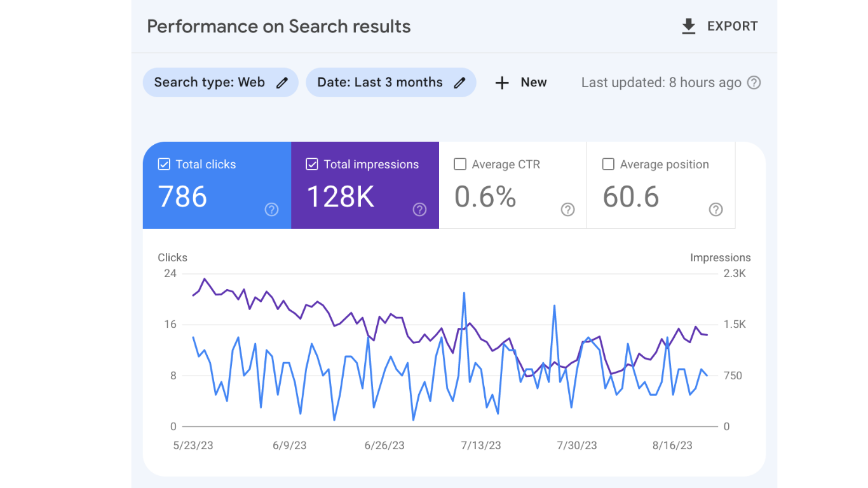Click the plus icon beside New
Viewport: 868px width, 488px height.
pos(502,83)
